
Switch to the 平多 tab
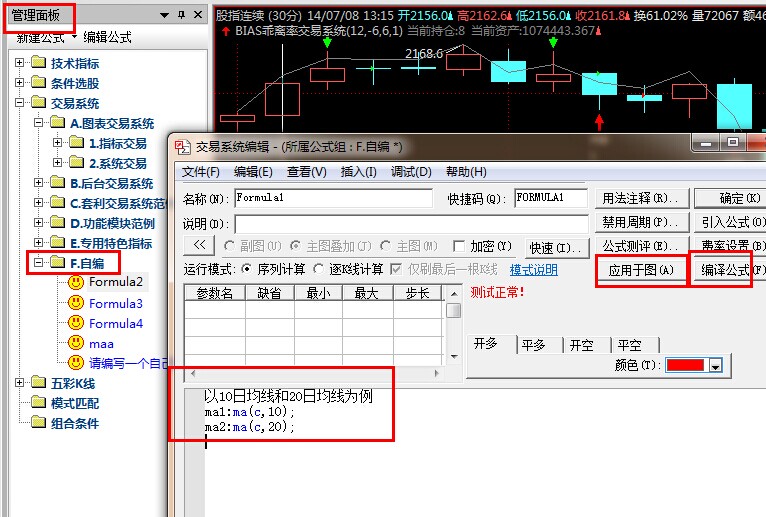533,345
